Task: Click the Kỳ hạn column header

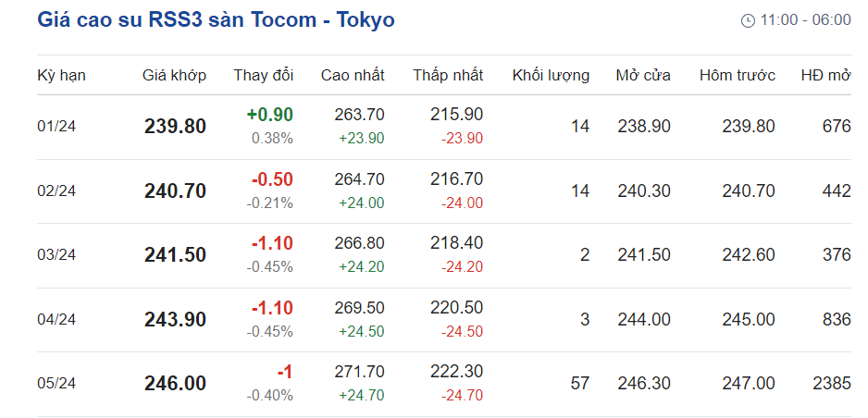Action: tap(61, 76)
